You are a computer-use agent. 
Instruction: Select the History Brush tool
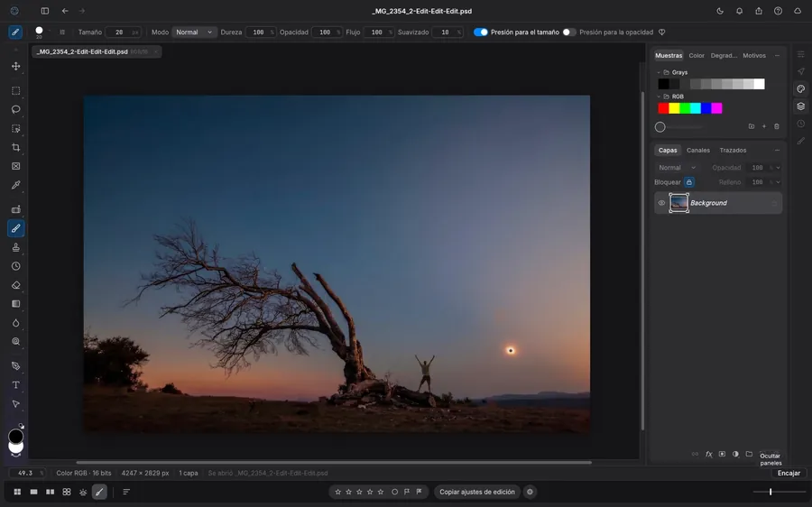pyautogui.click(x=16, y=266)
